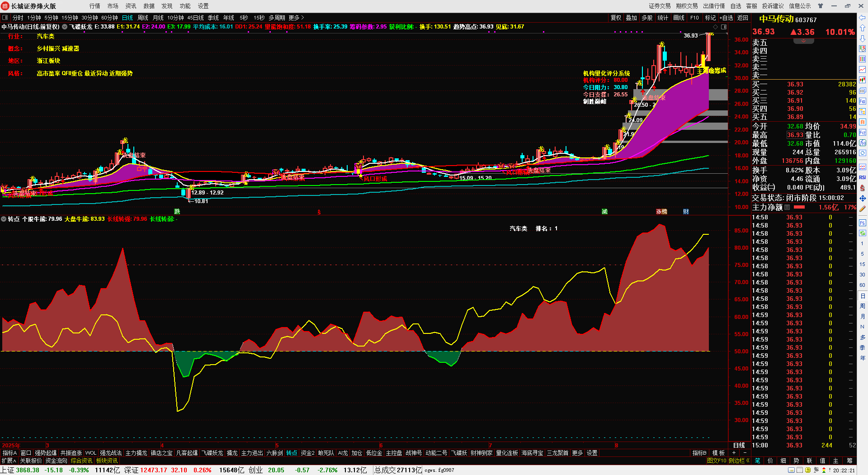Click the green refresh icon in sidebar
This screenshot has height=475, width=868.
click(x=863, y=233)
